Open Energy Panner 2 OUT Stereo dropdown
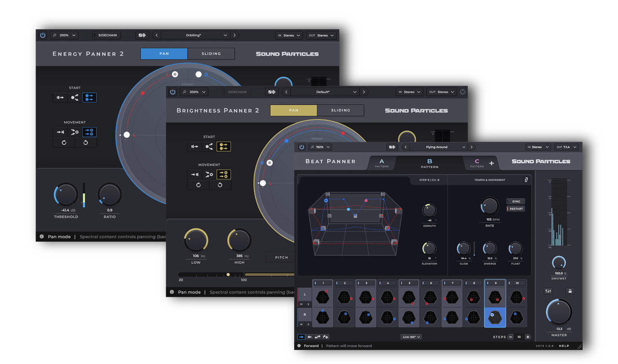 (x=321, y=35)
